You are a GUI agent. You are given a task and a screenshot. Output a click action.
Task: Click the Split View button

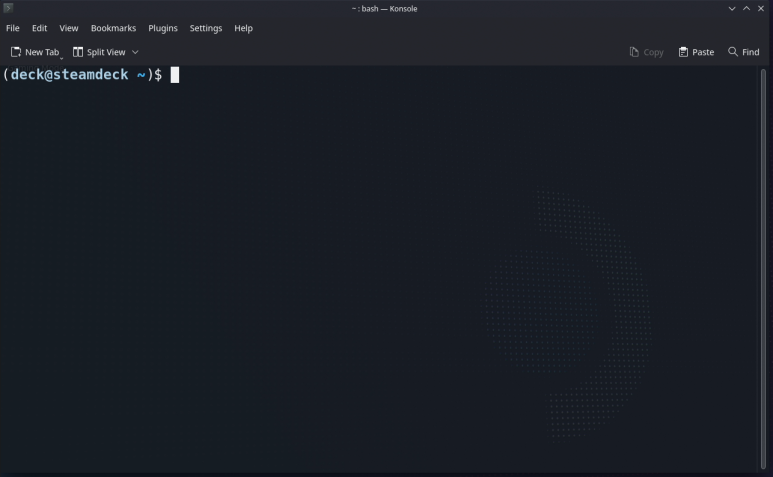tap(100, 52)
